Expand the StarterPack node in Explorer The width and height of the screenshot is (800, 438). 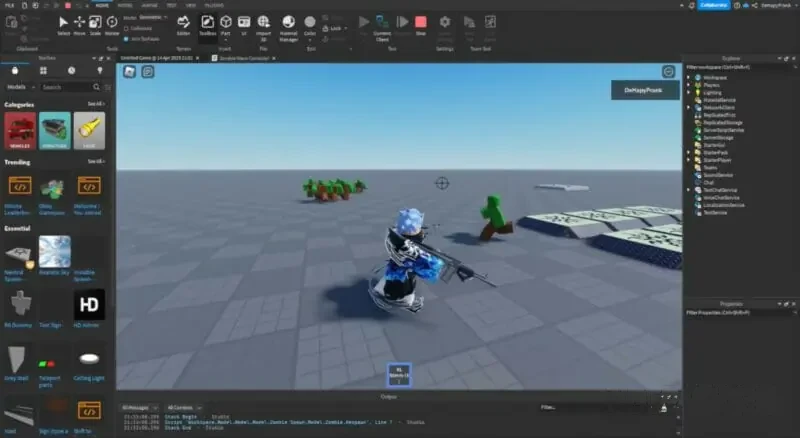tap(689, 153)
